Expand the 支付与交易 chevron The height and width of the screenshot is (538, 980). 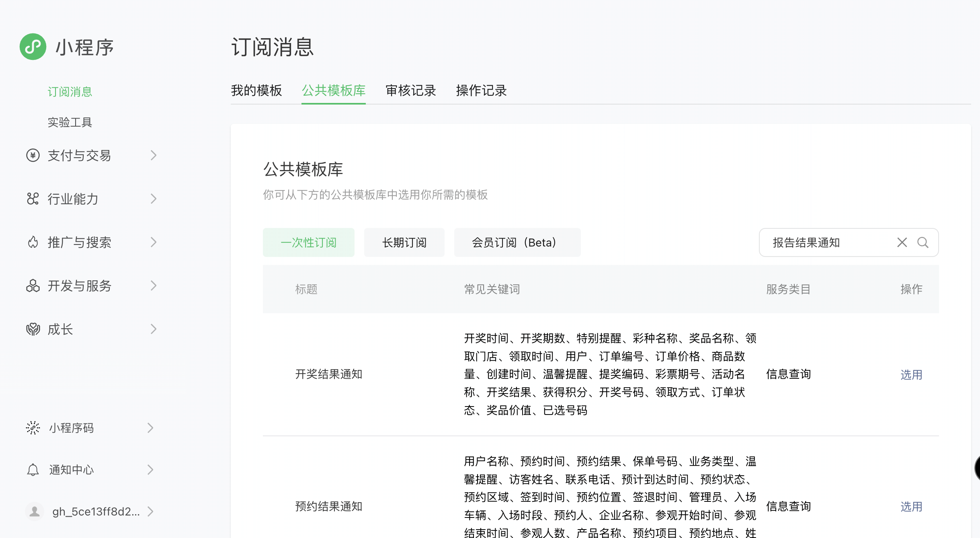[153, 155]
